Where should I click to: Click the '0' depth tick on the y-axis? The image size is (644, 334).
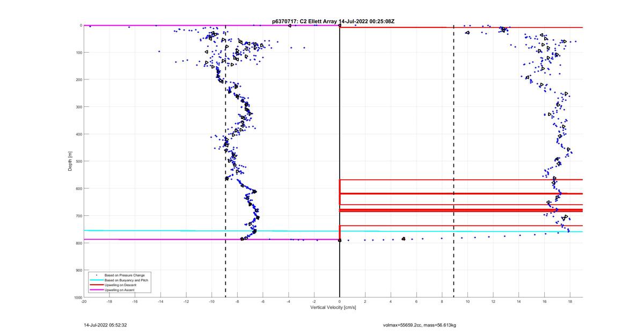click(x=80, y=25)
